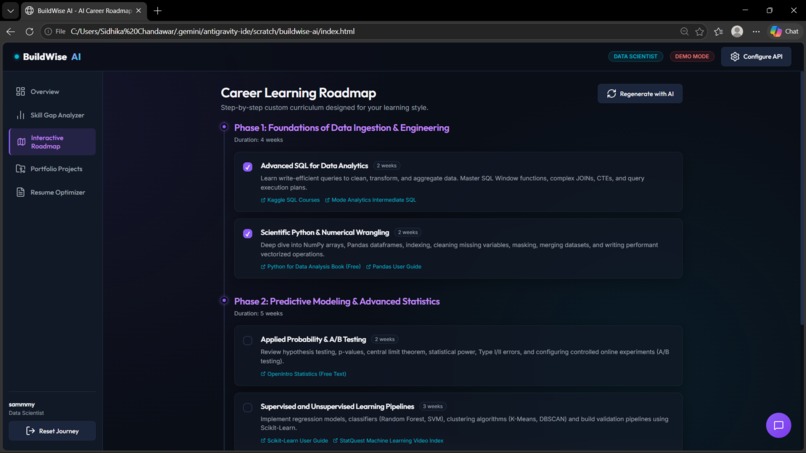Open Skill Gap Analyzer page
The image size is (806, 453).
pos(52,115)
